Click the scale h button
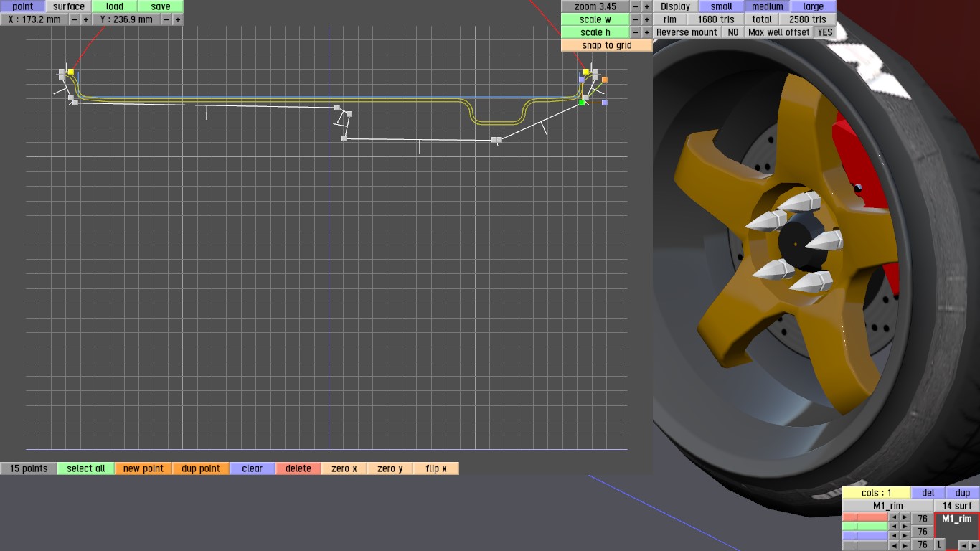The height and width of the screenshot is (551, 980). pyautogui.click(x=595, y=32)
